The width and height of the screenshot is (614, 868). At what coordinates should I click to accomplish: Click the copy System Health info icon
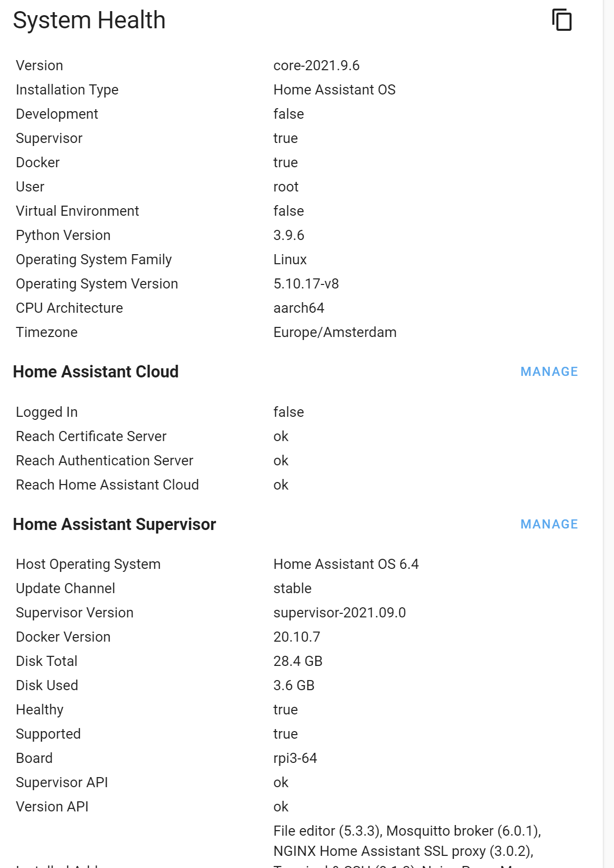pos(562,21)
